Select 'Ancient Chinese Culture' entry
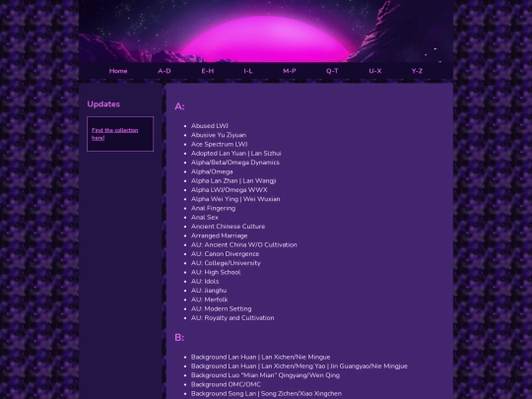This screenshot has width=532, height=399. [228, 227]
